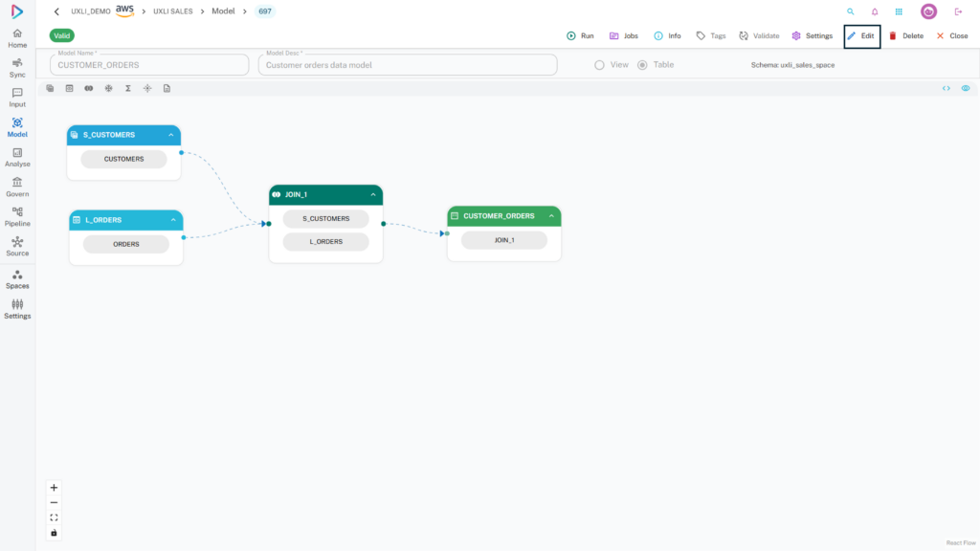The height and width of the screenshot is (551, 980).
Task: Collapse the JOIN_1 node
Action: [x=373, y=194]
